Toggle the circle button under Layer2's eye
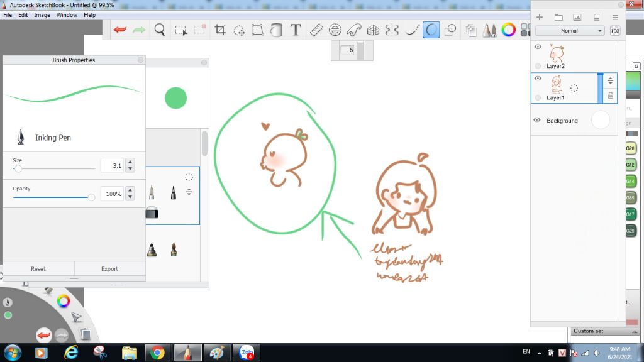This screenshot has height=362, width=644. [x=538, y=65]
